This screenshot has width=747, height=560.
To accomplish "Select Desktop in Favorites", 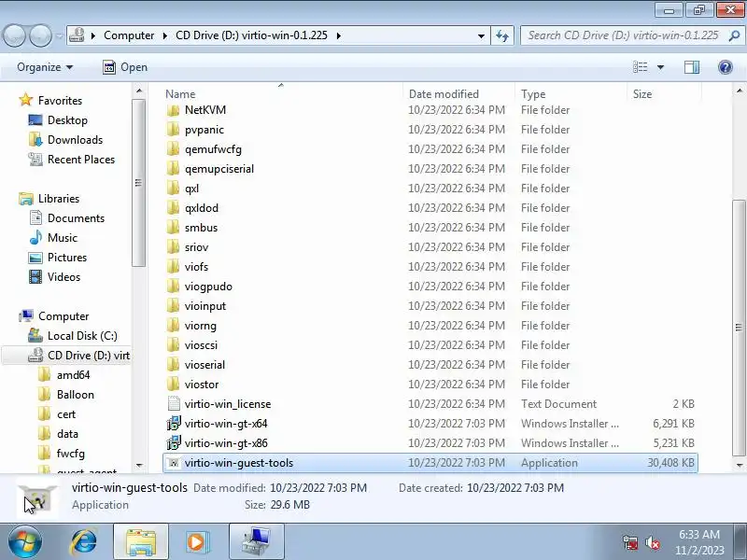I will (x=67, y=120).
